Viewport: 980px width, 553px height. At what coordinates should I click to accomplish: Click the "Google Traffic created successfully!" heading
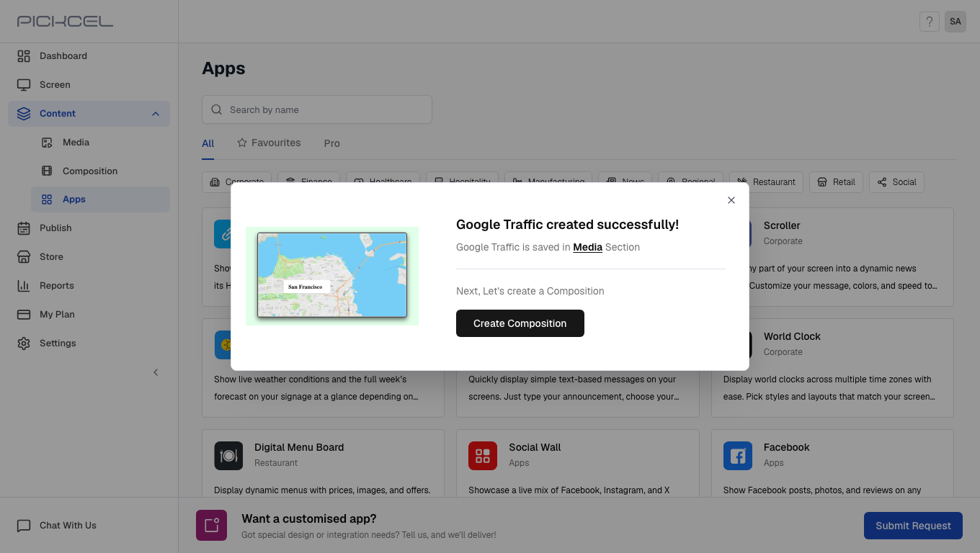pyautogui.click(x=568, y=225)
